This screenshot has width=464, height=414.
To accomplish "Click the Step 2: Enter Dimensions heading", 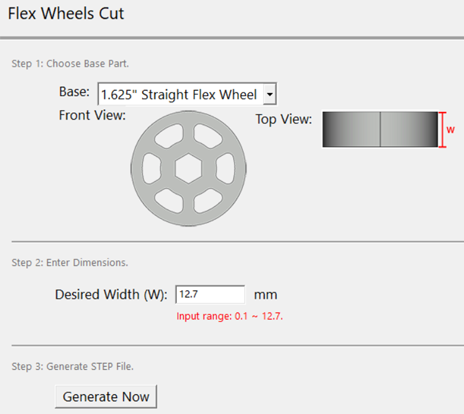I will 70,263.
